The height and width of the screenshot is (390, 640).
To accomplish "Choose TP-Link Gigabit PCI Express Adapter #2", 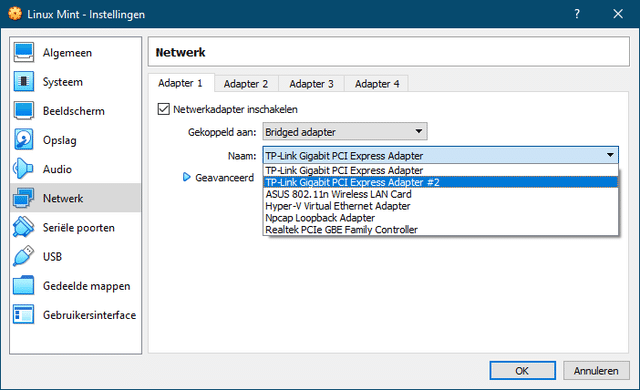I will coord(440,182).
